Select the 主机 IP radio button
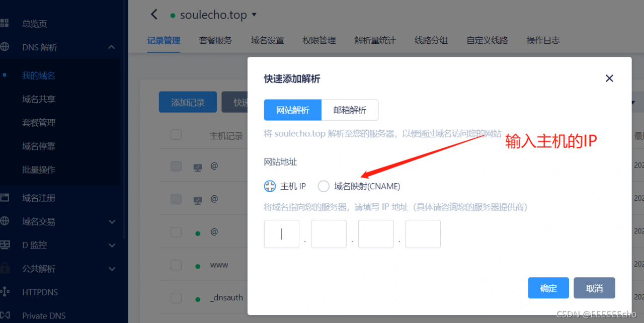The image size is (644, 323). (270, 186)
